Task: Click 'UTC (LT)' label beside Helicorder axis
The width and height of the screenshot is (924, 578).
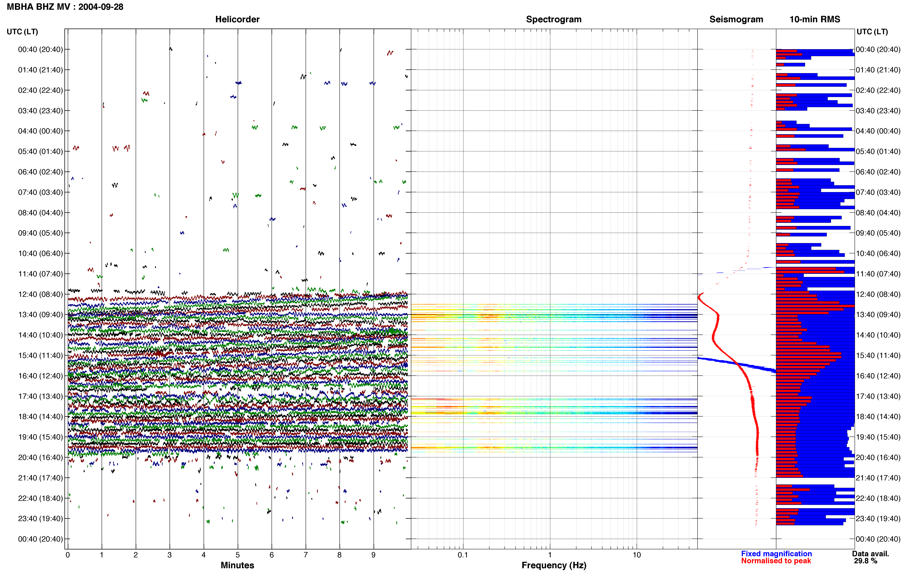Action: click(x=22, y=32)
